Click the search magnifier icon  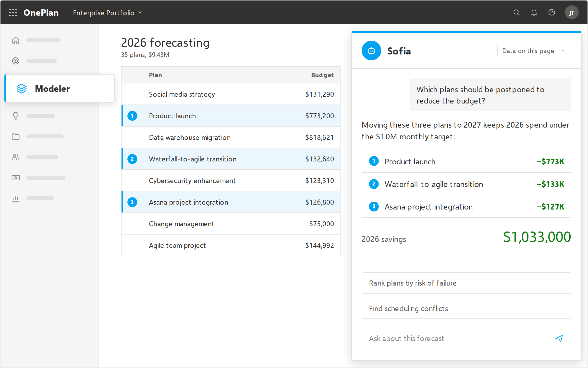click(516, 13)
